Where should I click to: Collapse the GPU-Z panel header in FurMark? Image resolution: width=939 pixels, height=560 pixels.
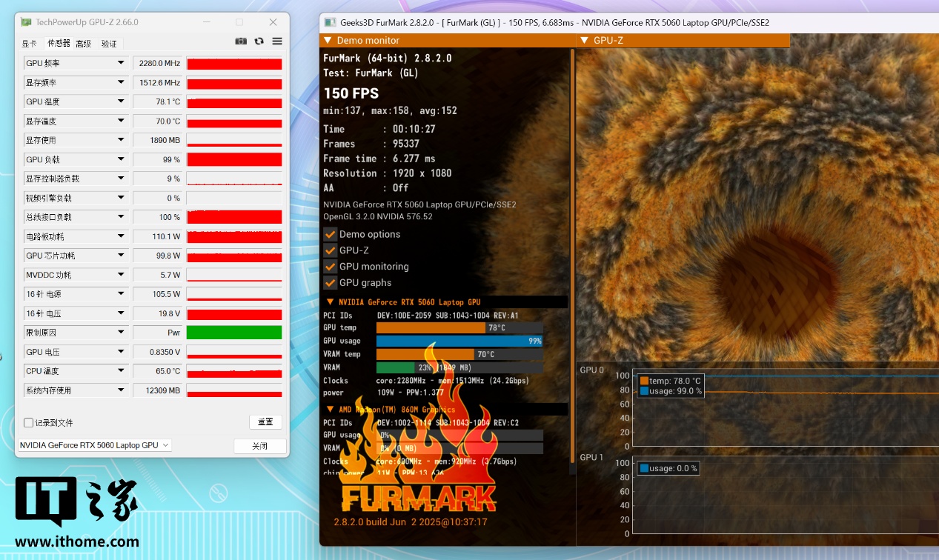point(584,41)
